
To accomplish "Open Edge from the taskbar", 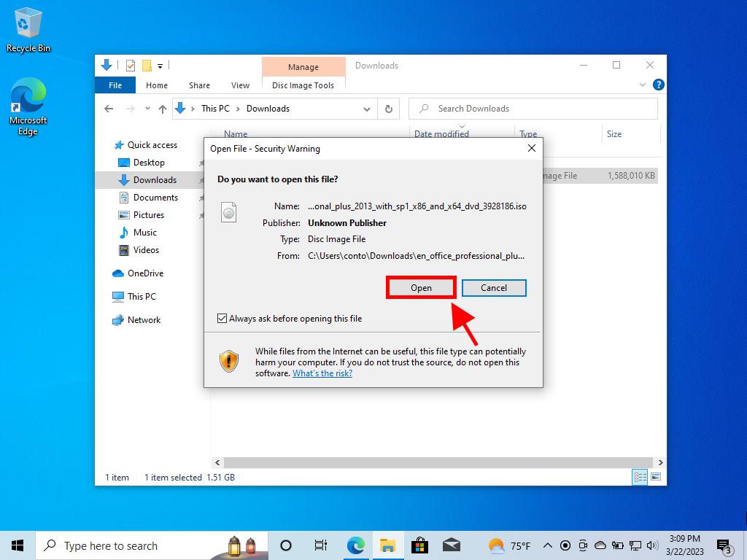I will [x=355, y=545].
